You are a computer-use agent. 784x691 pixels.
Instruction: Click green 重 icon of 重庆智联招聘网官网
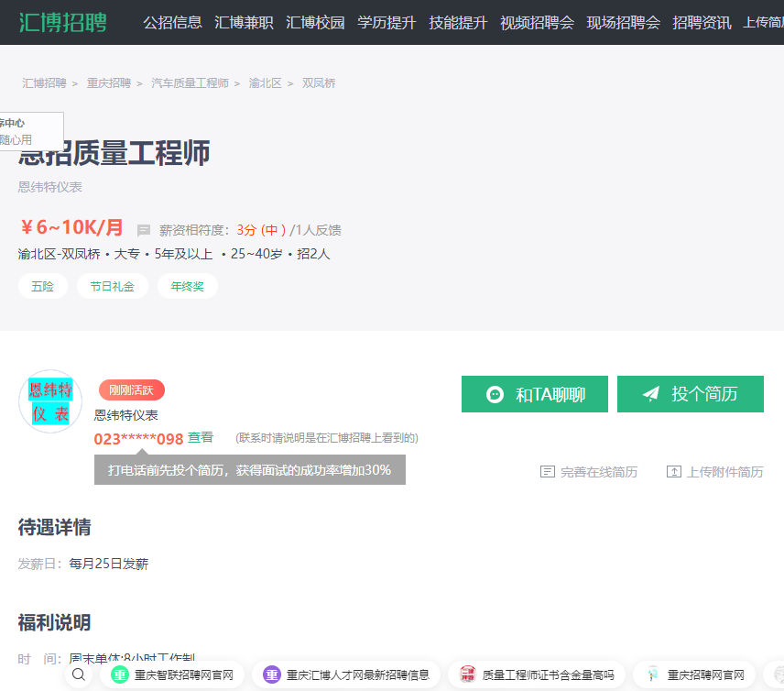pyautogui.click(x=120, y=675)
